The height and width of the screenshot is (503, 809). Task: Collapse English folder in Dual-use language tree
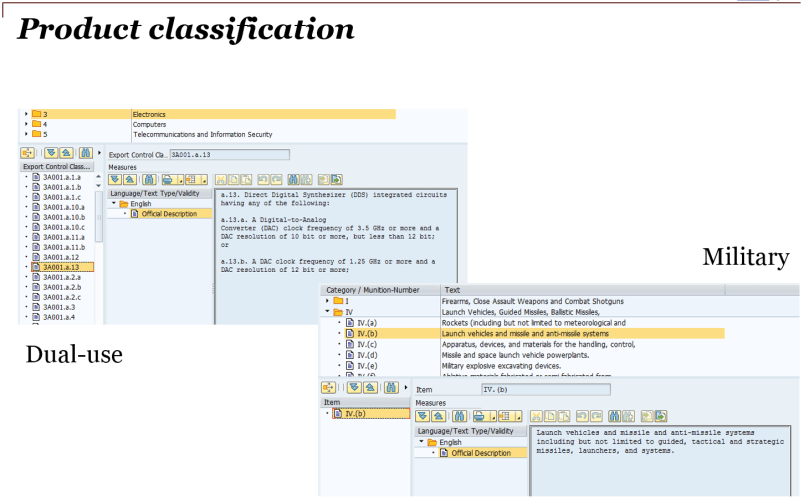click(114, 203)
